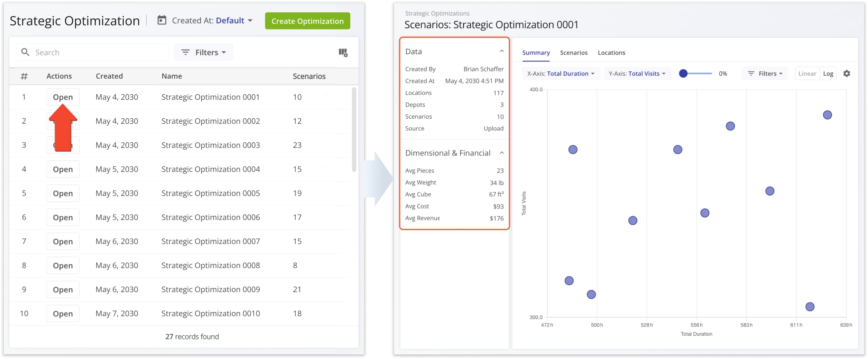Viewport: 868px width, 359px height.
Task: Collapse the Data panel with its chevron icon
Action: (x=502, y=51)
